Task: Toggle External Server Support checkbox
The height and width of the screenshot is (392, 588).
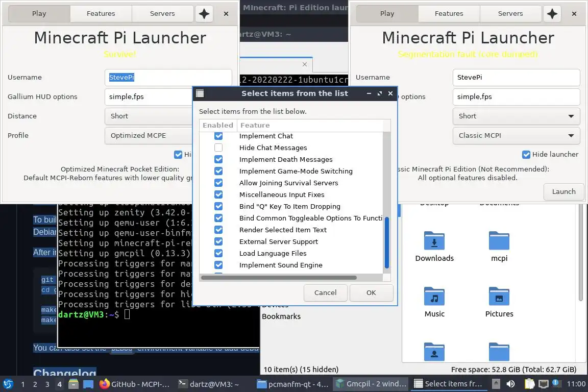Action: 218,241
